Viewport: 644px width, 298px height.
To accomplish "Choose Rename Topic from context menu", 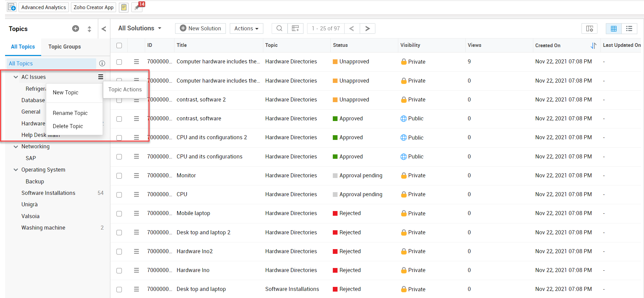I will pyautogui.click(x=70, y=113).
